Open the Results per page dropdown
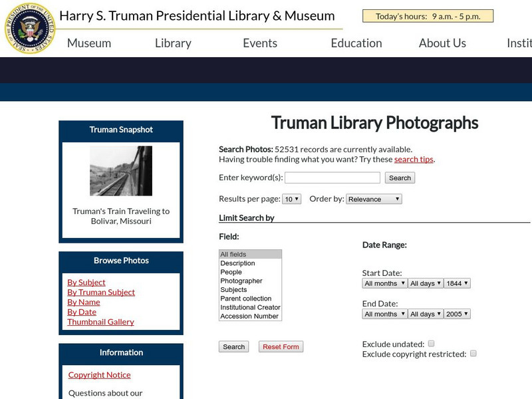This screenshot has height=399, width=532. [x=291, y=199]
